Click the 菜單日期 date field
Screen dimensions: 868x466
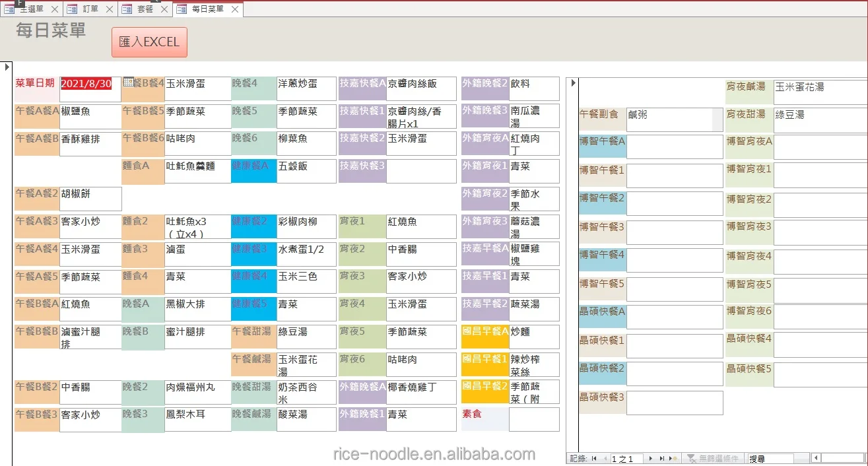(x=86, y=84)
